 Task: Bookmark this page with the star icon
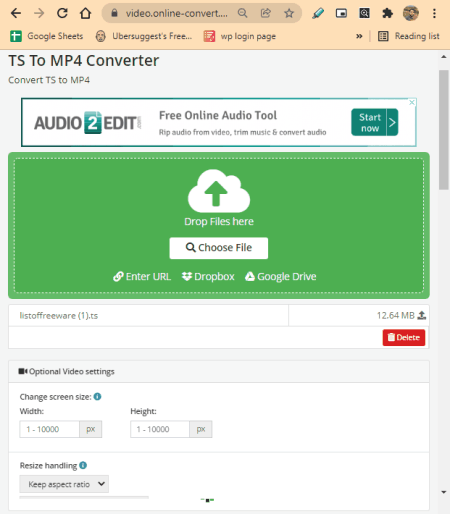click(x=289, y=13)
